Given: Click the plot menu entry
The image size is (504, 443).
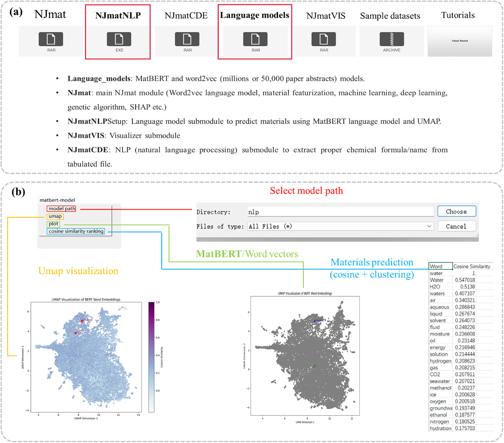Looking at the screenshot, I should tap(53, 224).
